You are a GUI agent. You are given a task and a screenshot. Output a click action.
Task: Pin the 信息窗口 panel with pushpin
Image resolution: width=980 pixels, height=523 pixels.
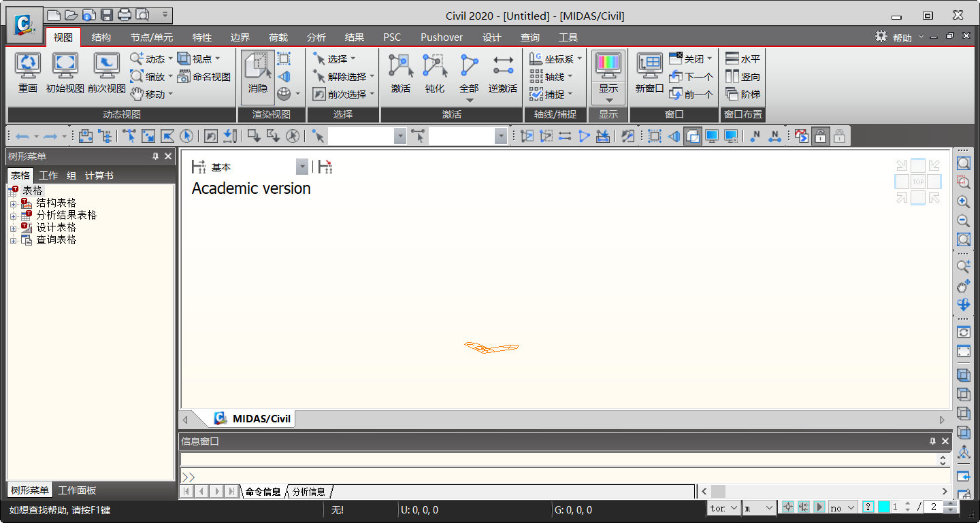click(x=932, y=441)
